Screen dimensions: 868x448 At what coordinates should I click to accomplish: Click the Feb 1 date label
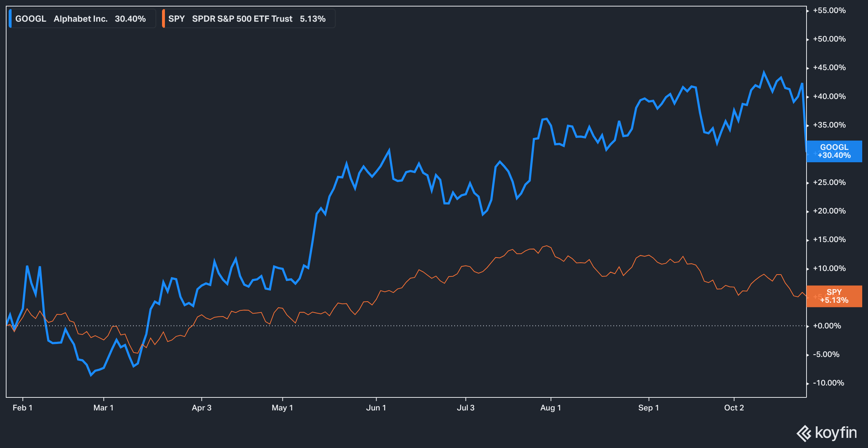22,408
